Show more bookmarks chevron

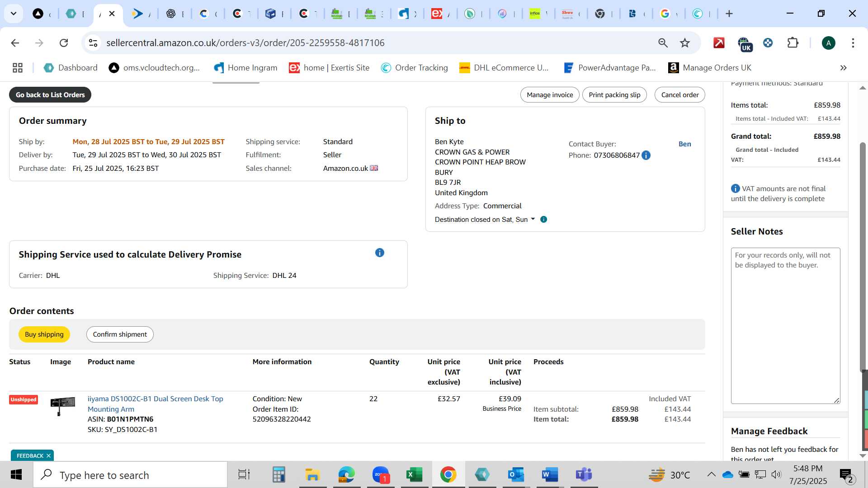pos(843,68)
